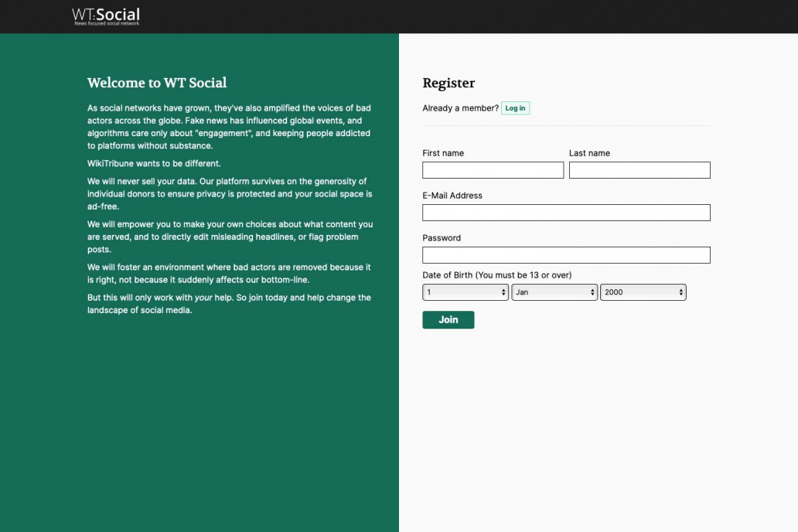Submit the form with Join button
The width and height of the screenshot is (798, 532).
pyautogui.click(x=448, y=319)
